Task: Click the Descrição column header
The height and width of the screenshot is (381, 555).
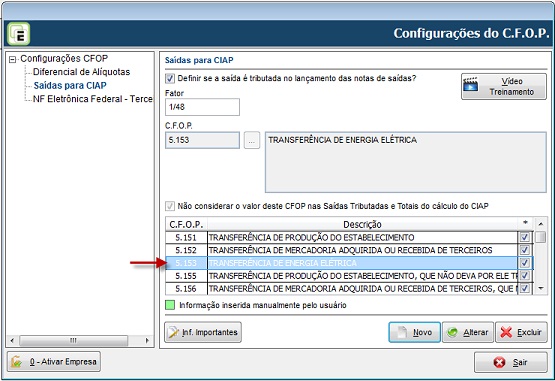Action: pos(362,224)
